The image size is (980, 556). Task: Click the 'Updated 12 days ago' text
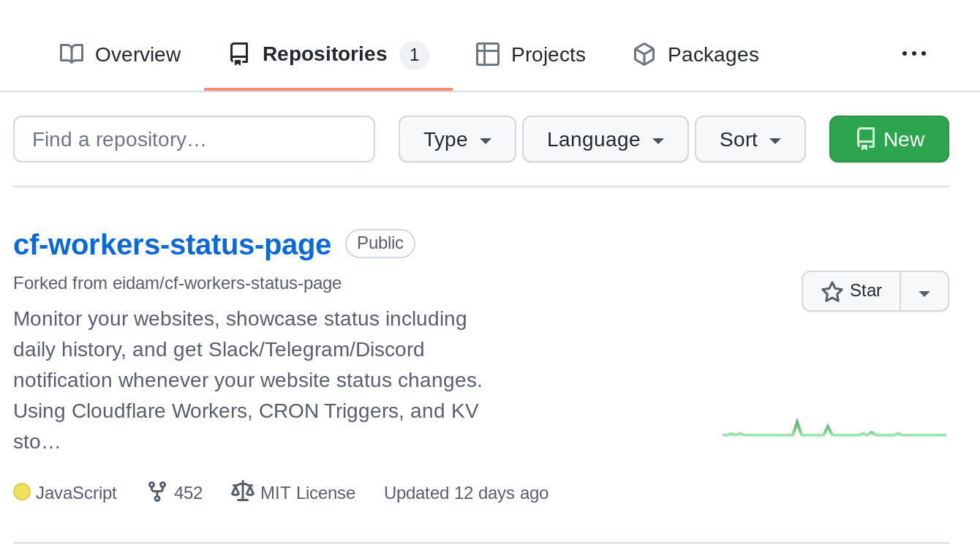click(467, 493)
